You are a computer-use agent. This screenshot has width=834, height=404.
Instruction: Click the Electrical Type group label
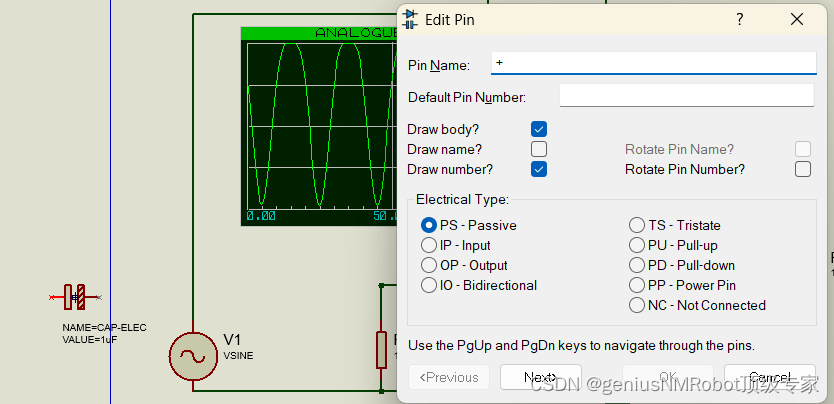462,200
